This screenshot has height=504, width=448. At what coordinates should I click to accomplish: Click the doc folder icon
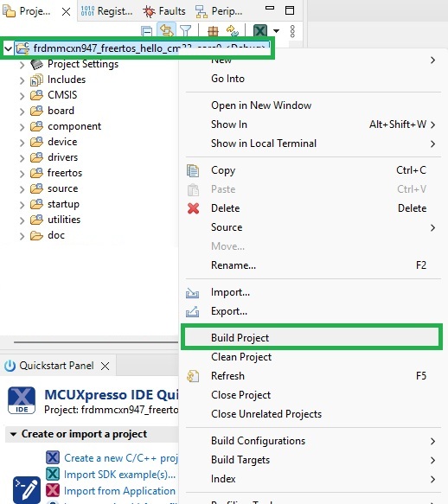click(36, 236)
